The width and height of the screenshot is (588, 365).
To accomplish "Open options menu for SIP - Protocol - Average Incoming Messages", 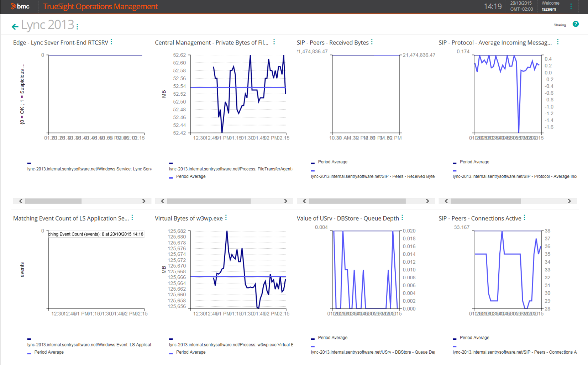I will tap(558, 42).
